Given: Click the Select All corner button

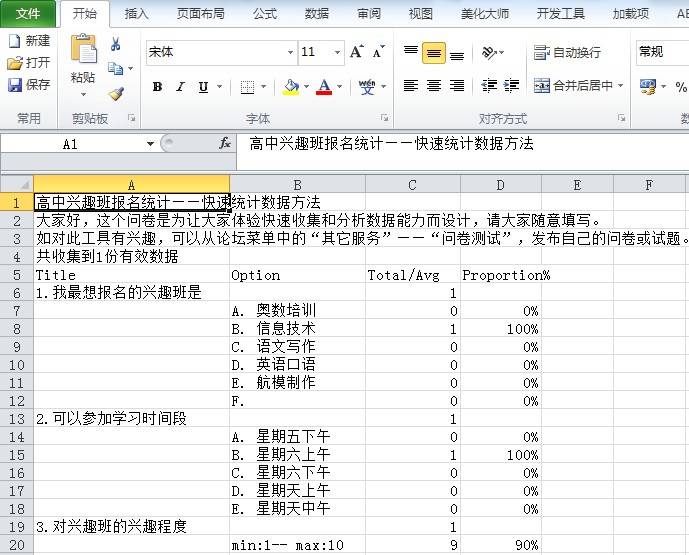Looking at the screenshot, I should (17, 184).
